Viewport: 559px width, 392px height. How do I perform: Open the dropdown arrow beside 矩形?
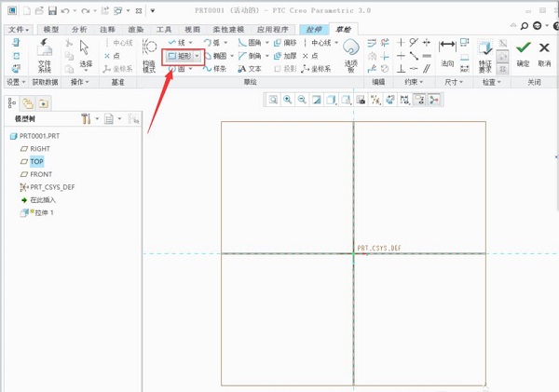(198, 56)
